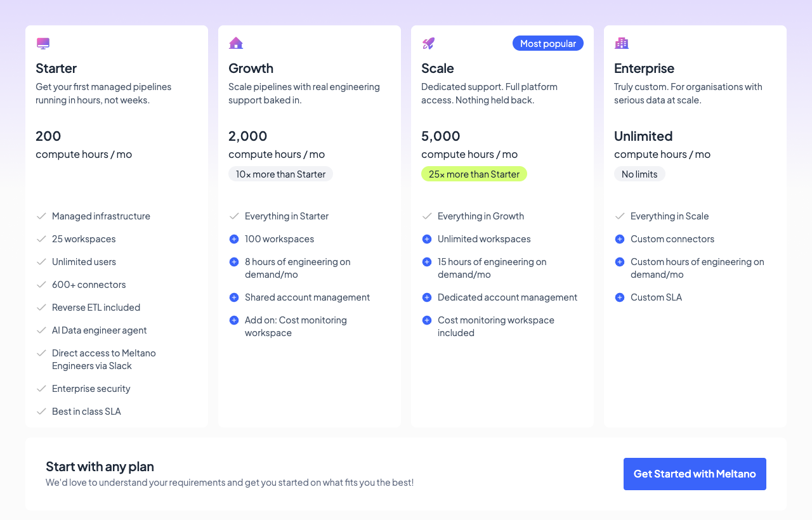Click the Starter plan heading
Viewport: 812px width, 520px height.
pos(56,68)
